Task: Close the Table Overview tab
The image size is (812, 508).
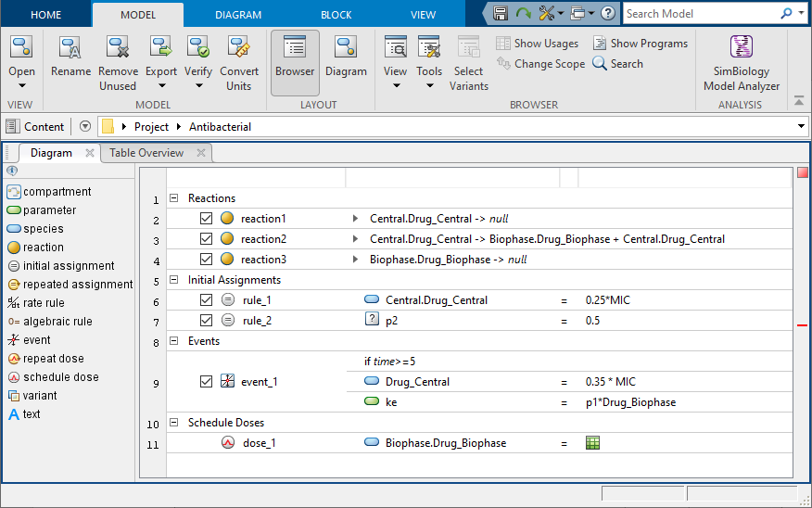Action: 201,153
